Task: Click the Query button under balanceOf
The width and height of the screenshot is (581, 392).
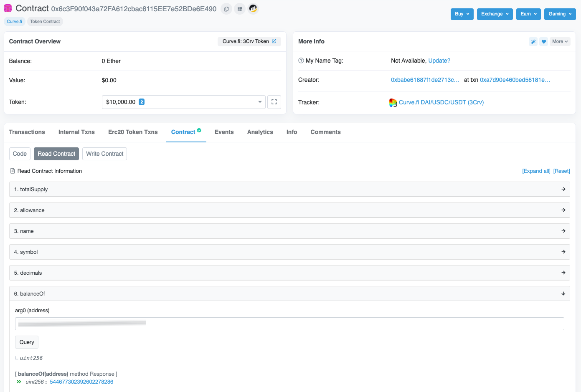Action: [x=27, y=342]
